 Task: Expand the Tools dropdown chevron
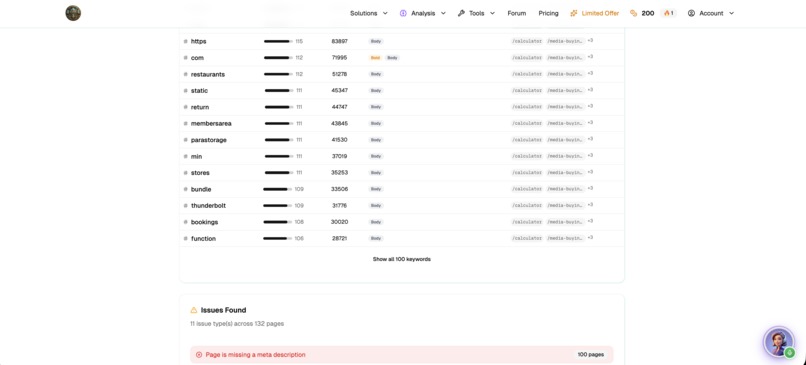tap(492, 13)
